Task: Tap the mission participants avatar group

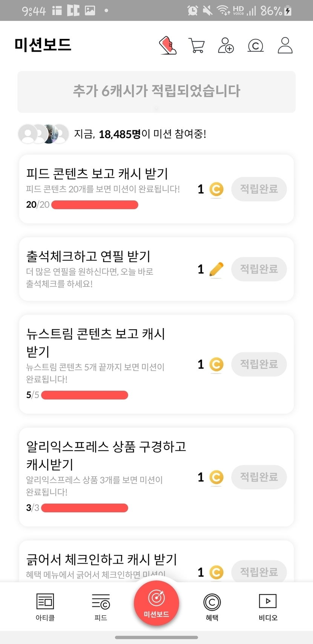Action: coord(43,134)
